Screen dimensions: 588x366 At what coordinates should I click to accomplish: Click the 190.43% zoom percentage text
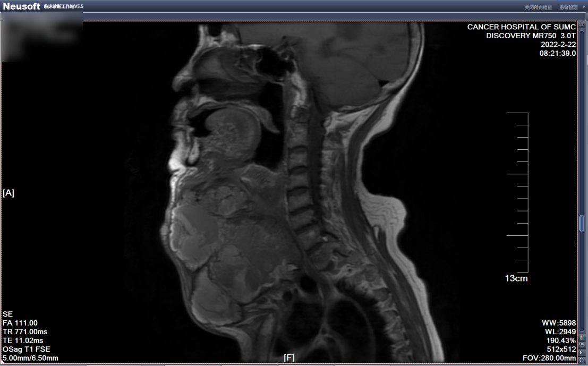click(x=561, y=341)
